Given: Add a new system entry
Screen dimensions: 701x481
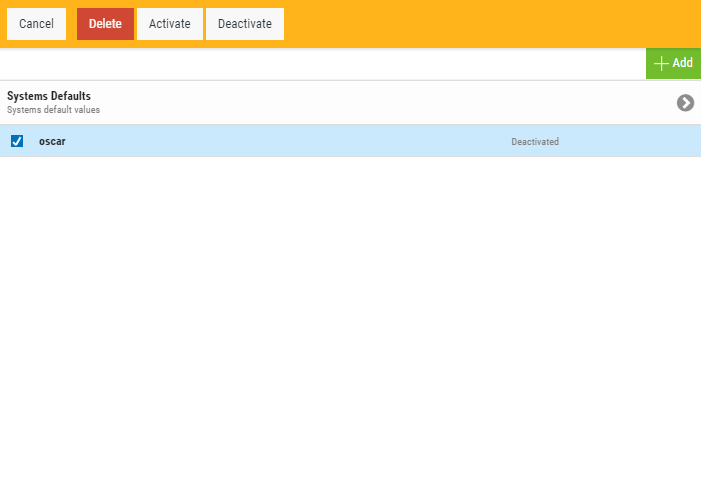Looking at the screenshot, I should pyautogui.click(x=673, y=63).
